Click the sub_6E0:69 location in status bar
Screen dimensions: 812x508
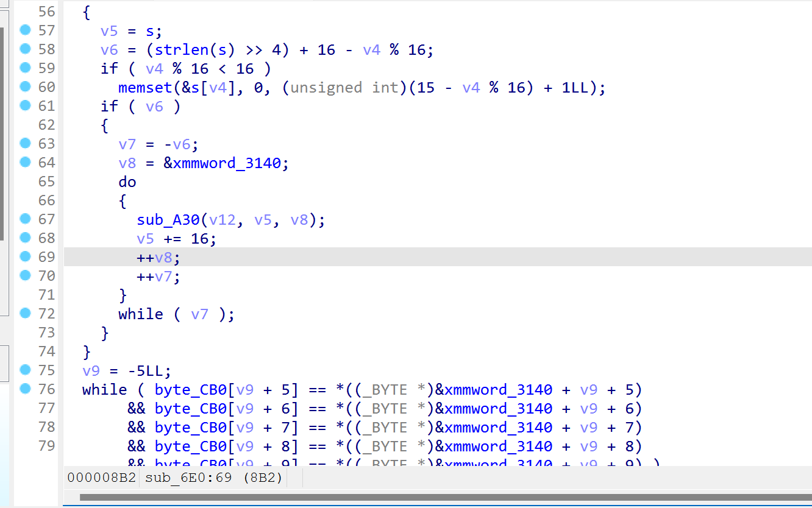(188, 478)
